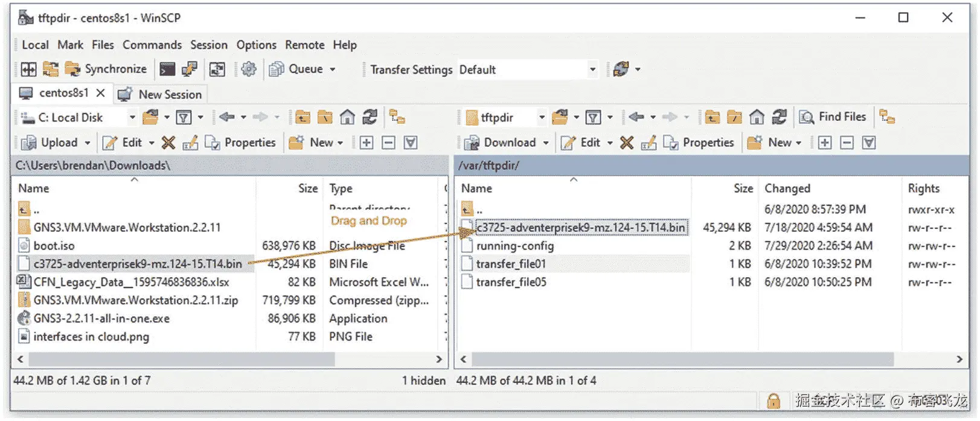
Task: Click the Upload button
Action: pos(49,143)
